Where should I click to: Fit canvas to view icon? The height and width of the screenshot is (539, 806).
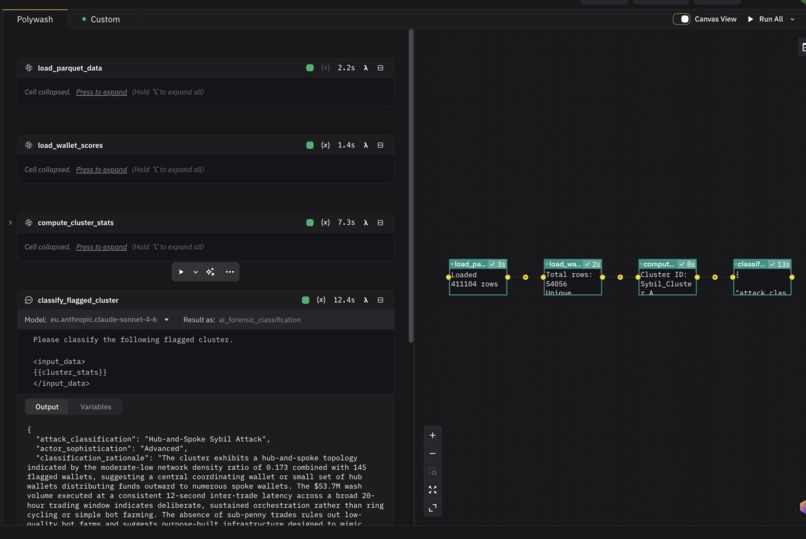[x=432, y=490]
